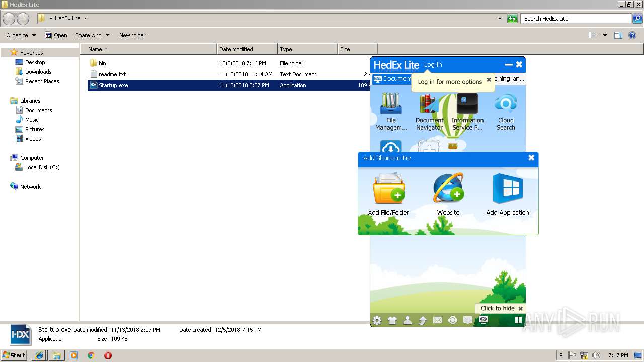
Task: Open Local Disk (C:) in navigation pane
Action: coord(42,167)
